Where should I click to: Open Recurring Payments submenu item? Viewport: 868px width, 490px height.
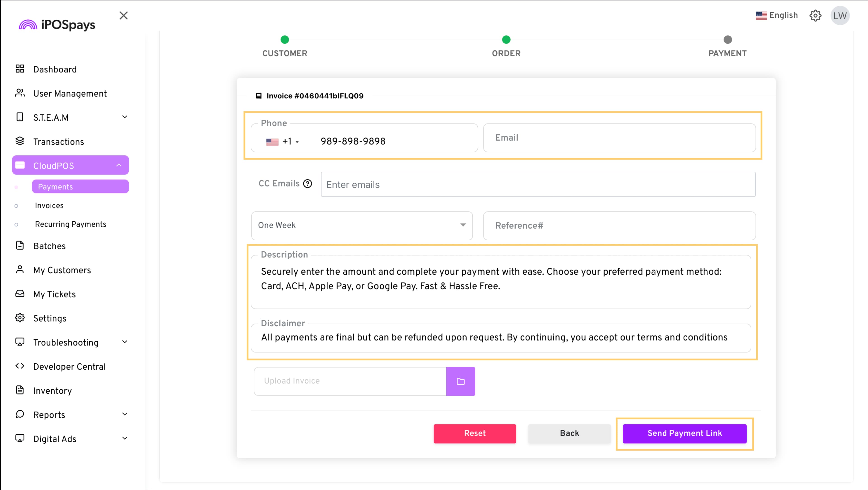click(71, 224)
